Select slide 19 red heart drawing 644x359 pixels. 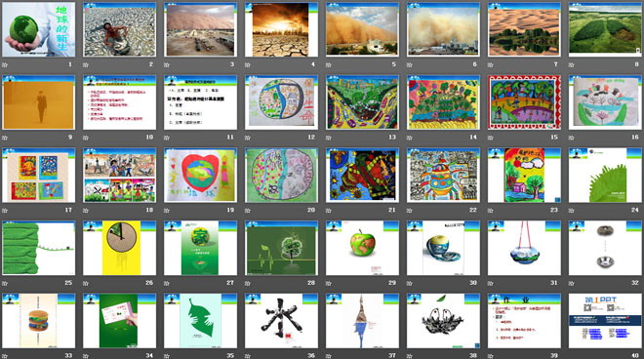200,175
